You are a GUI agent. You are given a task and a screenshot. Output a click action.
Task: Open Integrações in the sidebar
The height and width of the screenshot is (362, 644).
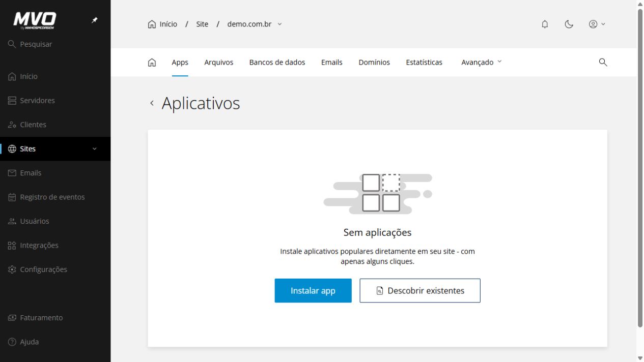pos(55,246)
